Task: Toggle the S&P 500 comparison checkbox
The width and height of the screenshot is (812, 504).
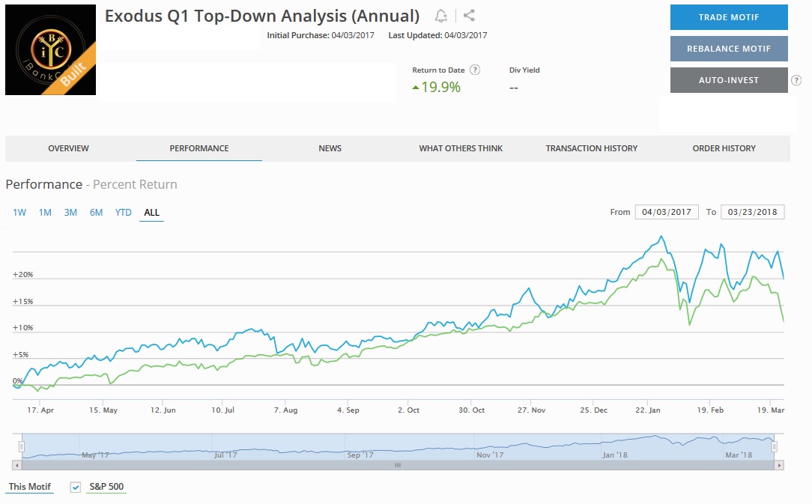Action: 76,487
